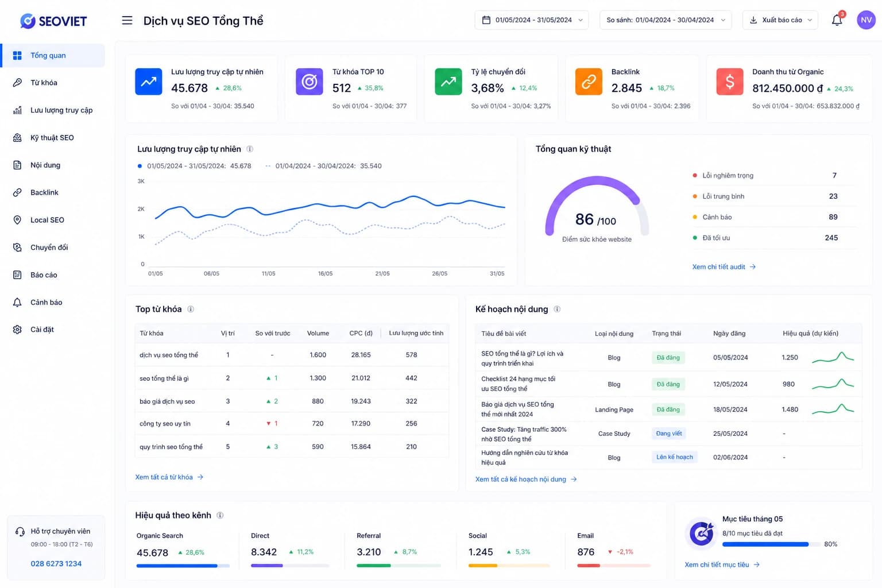The width and height of the screenshot is (882, 588).
Task: Click the Direct channel value 8.342
Action: click(x=264, y=552)
